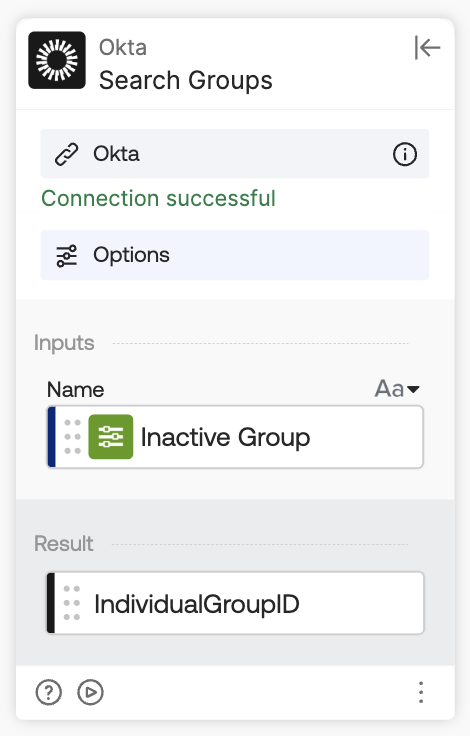Screen dimensions: 470x736
Task: Select the Okta connection row
Action: click(x=235, y=154)
